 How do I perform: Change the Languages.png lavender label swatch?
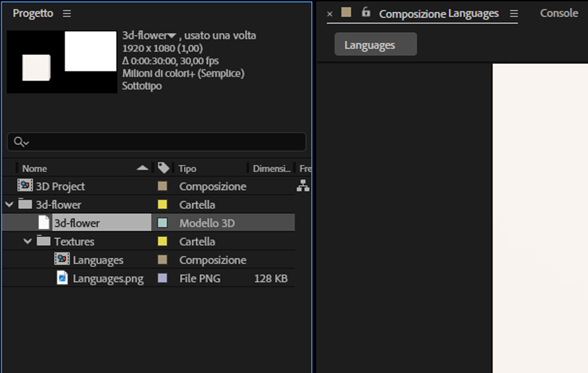163,278
